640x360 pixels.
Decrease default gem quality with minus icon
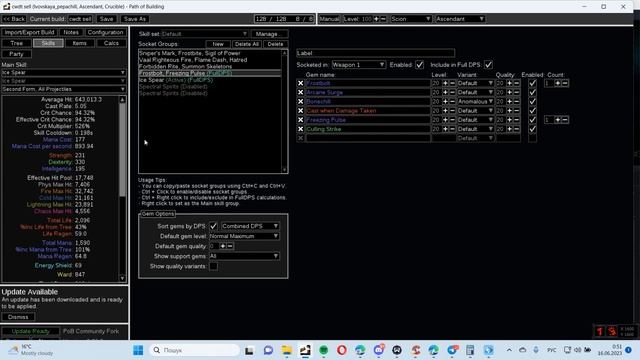tap(230, 246)
